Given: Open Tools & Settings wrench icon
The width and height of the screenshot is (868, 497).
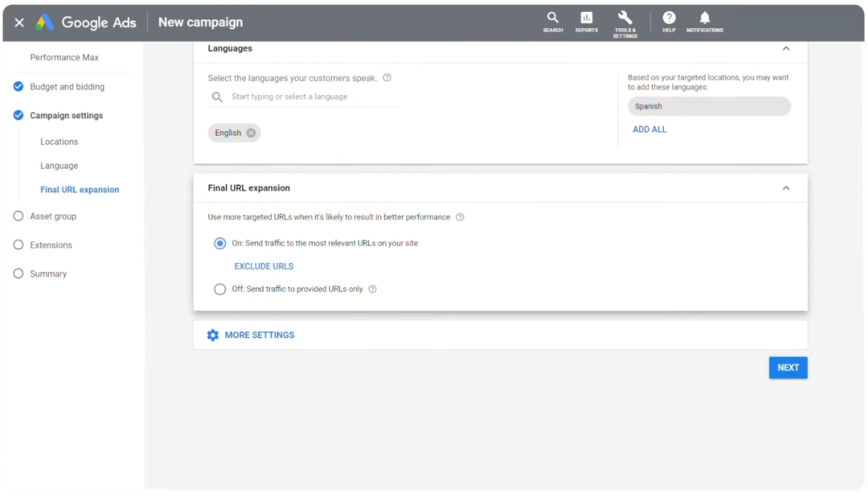Looking at the screenshot, I should (625, 24).
